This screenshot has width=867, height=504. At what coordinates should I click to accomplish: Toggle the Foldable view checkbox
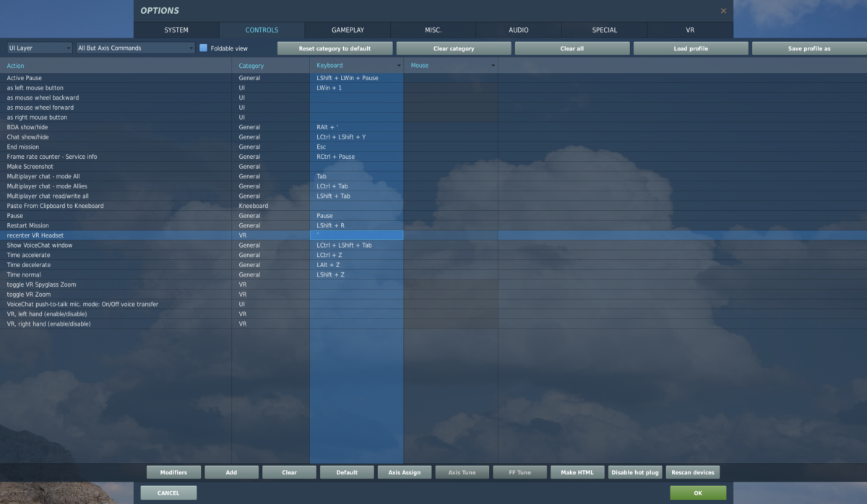coord(203,46)
